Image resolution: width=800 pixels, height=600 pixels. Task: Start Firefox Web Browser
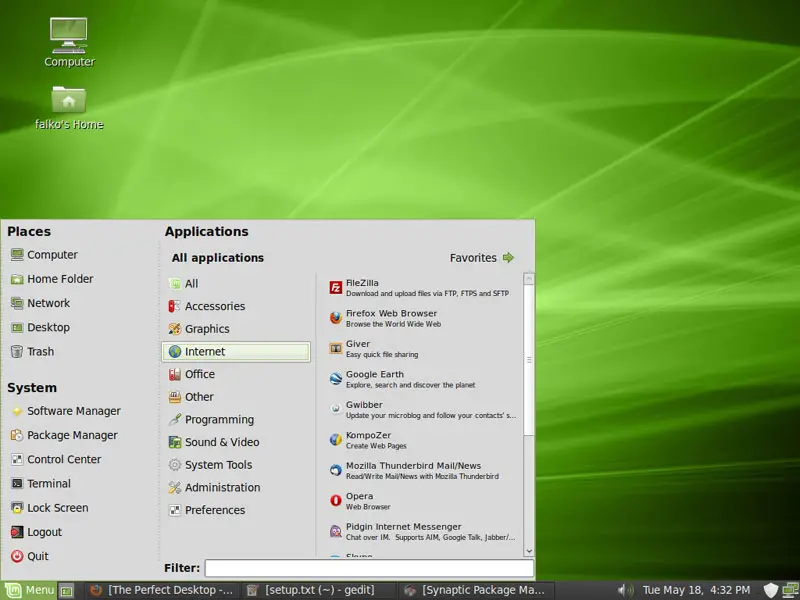(x=422, y=318)
